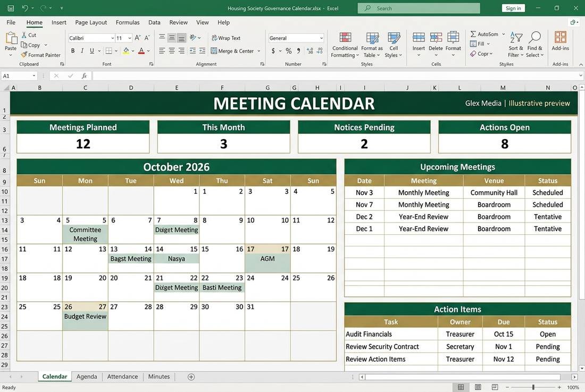Toggle Bottom Align icon
The image size is (585, 392).
[x=181, y=38]
